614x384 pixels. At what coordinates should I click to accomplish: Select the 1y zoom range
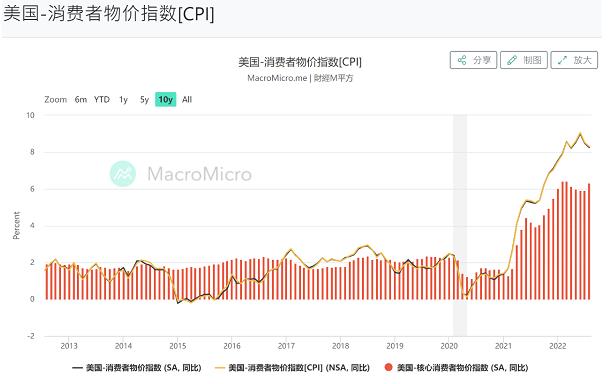click(123, 99)
